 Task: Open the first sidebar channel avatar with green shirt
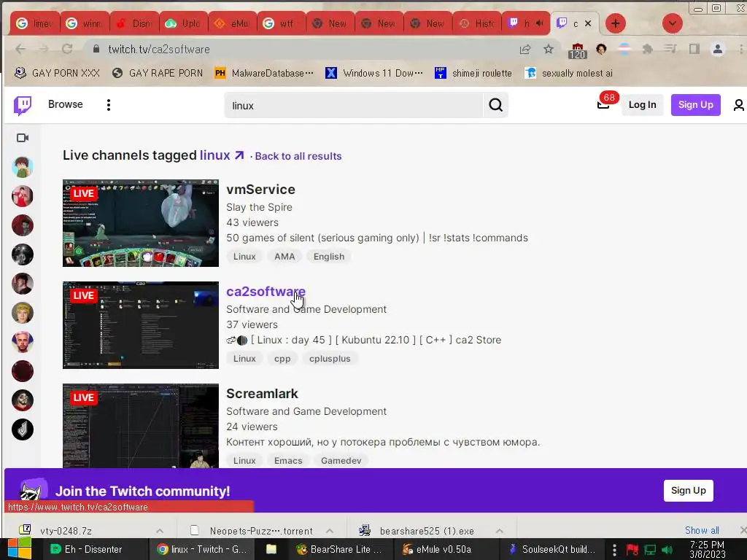[x=23, y=167]
